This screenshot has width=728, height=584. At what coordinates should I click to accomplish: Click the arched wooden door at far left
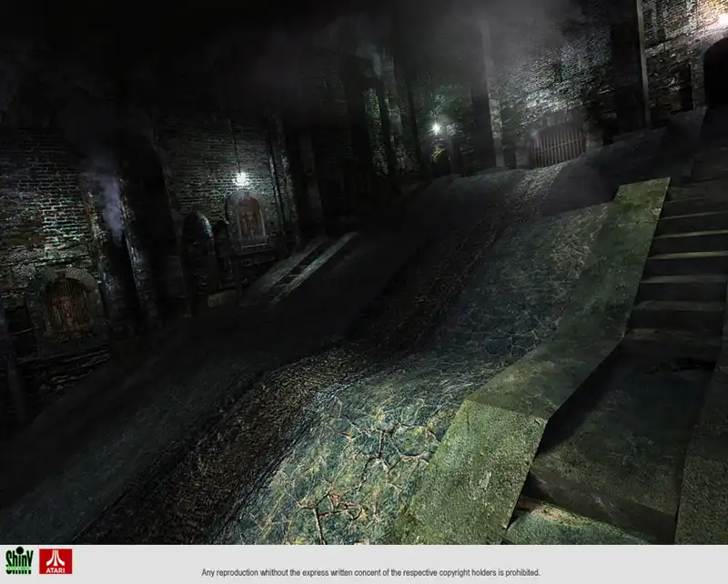pos(68,305)
